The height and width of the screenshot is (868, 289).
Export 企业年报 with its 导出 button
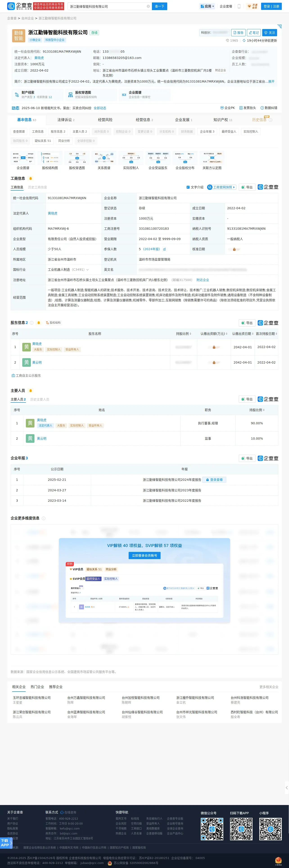(247, 458)
